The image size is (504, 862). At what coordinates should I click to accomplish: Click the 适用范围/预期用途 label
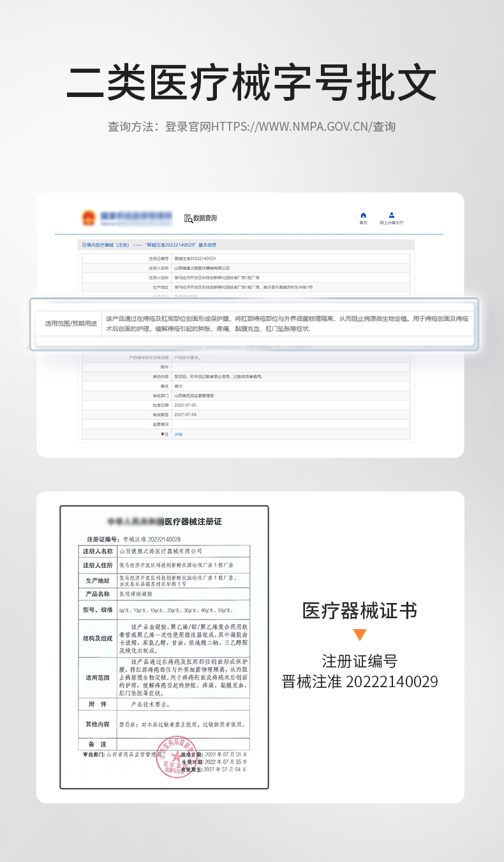[71, 323]
